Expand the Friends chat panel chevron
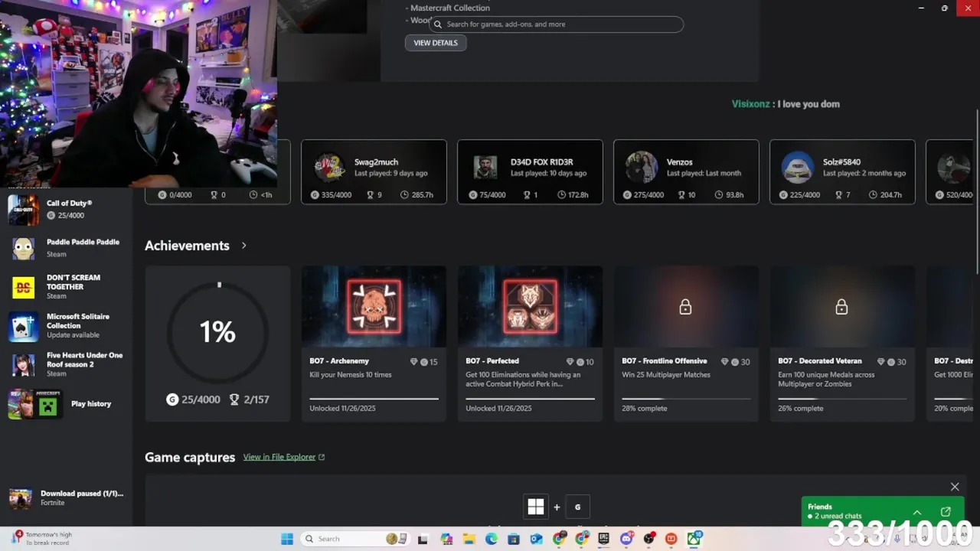Image resolution: width=980 pixels, height=551 pixels. click(916, 512)
